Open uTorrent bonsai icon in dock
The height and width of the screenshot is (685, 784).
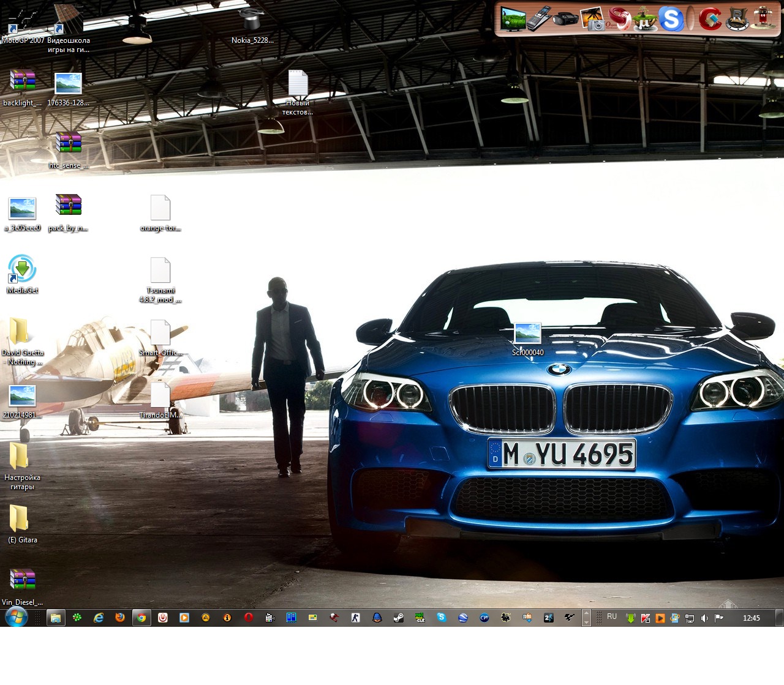[x=644, y=19]
